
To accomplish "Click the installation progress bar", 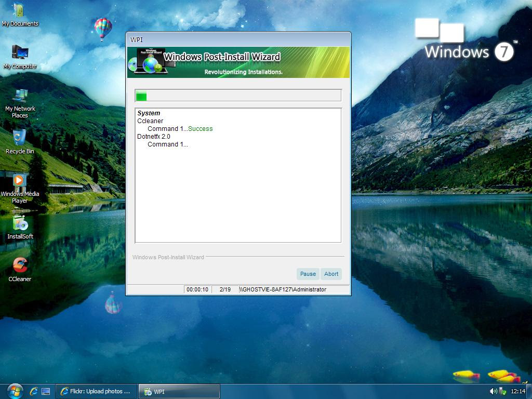I will pyautogui.click(x=238, y=96).
